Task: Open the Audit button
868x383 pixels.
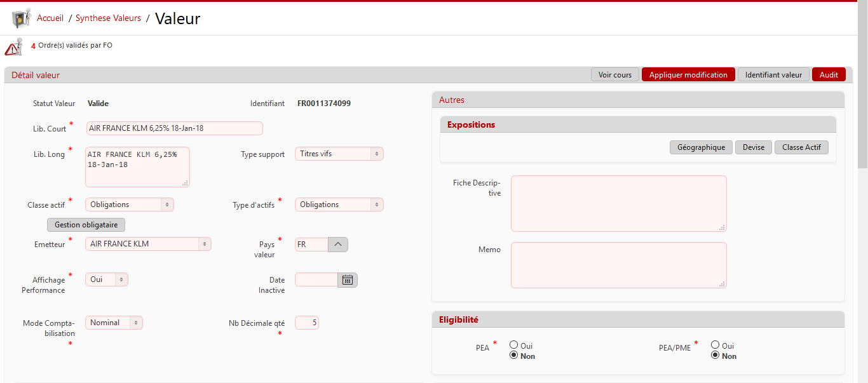Action: pyautogui.click(x=829, y=75)
